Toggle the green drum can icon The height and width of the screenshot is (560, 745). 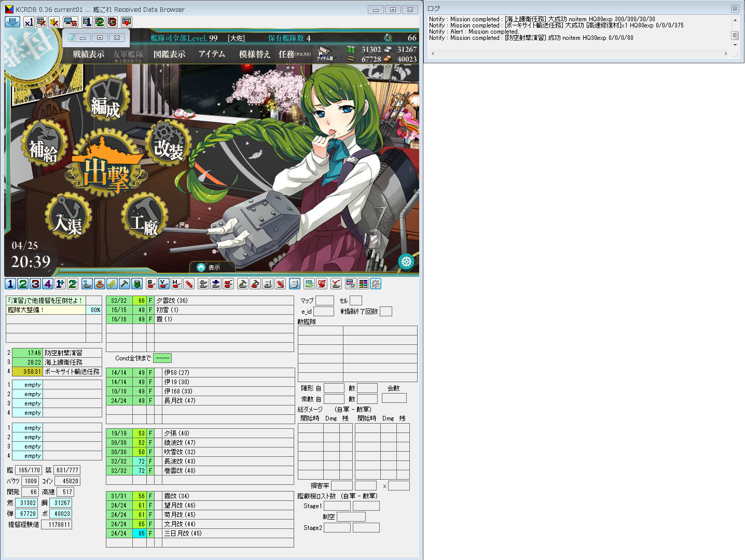137,284
